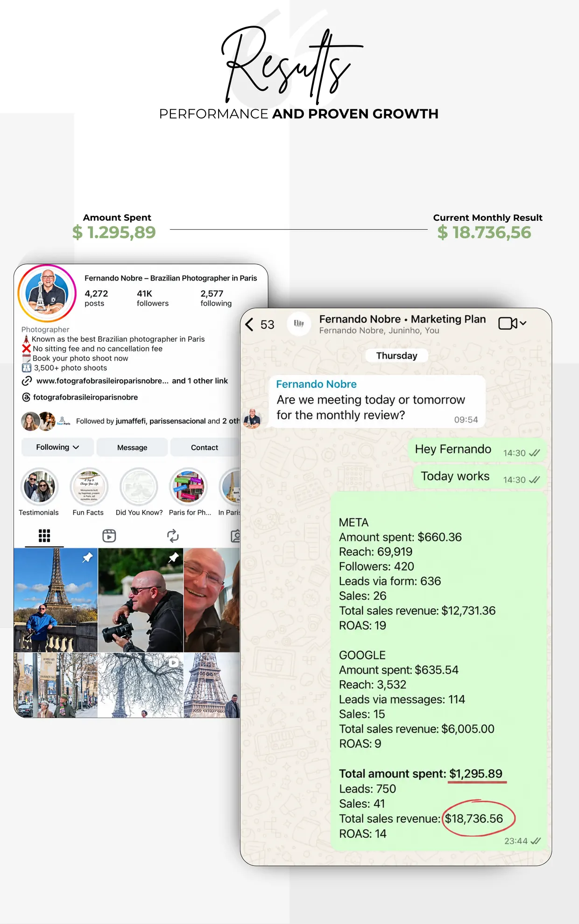Click the GOOGLE heading in the report message
This screenshot has width=579, height=924.
pyautogui.click(x=362, y=655)
